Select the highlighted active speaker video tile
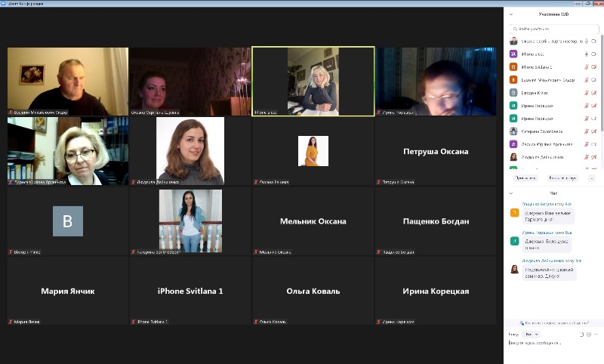 [x=313, y=82]
